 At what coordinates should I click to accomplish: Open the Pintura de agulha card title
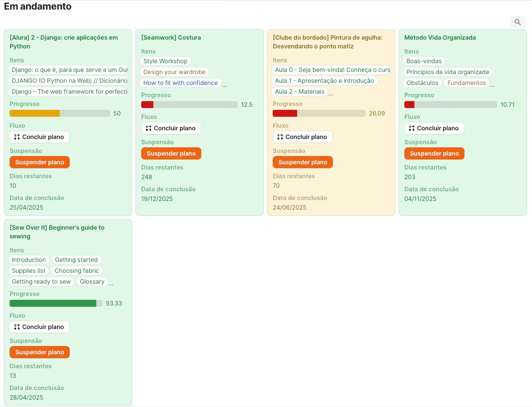[x=328, y=42]
